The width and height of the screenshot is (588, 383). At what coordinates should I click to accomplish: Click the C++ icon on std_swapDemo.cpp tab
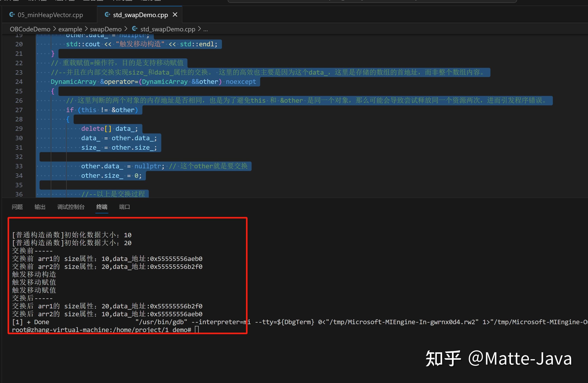click(108, 14)
